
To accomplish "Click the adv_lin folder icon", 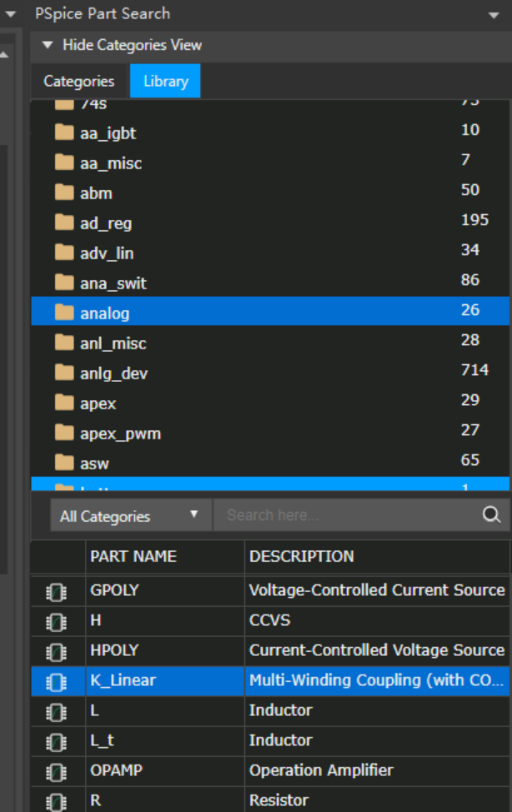I will (64, 253).
